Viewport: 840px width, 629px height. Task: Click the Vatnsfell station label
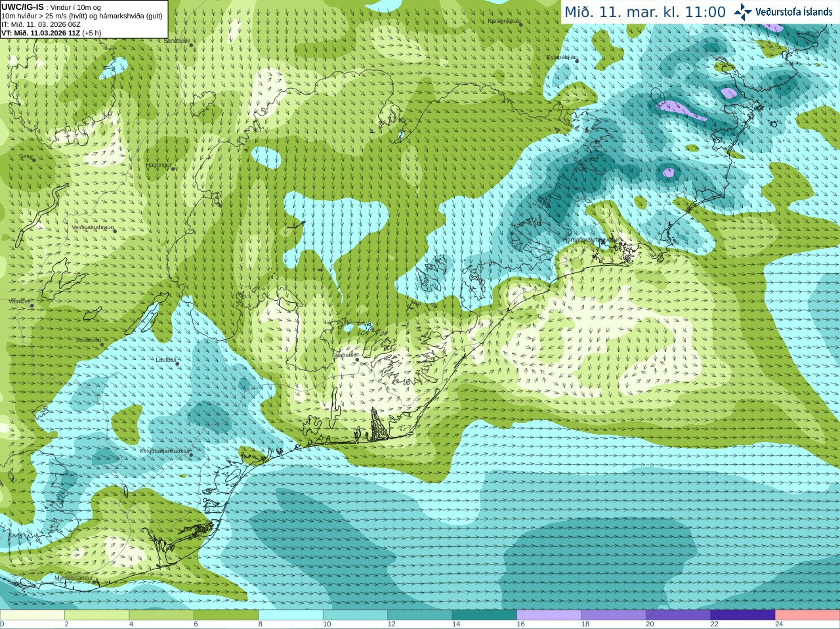[19, 301]
